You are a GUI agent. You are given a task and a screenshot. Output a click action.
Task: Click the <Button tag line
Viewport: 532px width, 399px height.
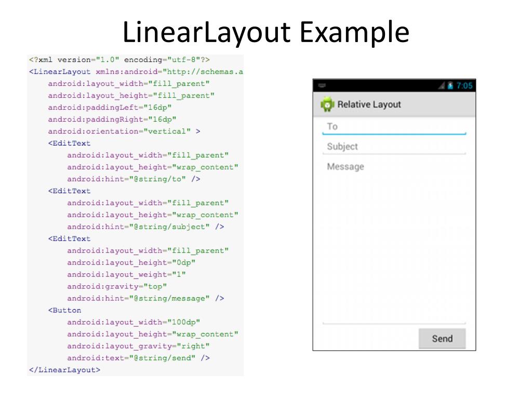click(x=64, y=310)
